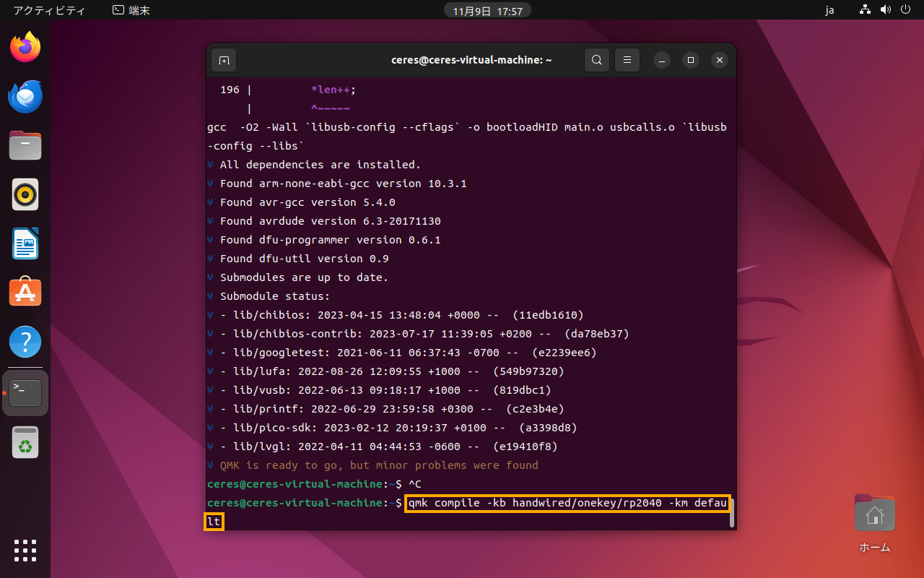Image resolution: width=924 pixels, height=578 pixels.
Task: Open the date and time panel
Action: coord(488,10)
